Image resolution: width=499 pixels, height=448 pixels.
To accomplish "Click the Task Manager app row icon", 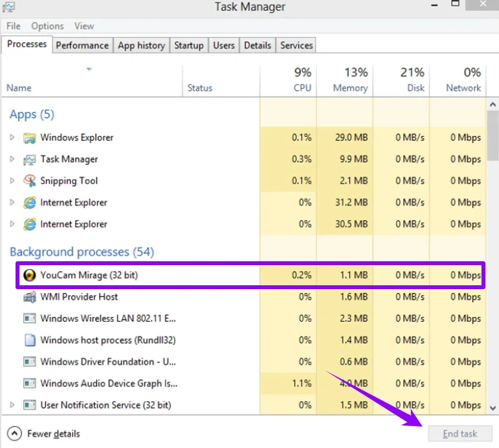I will tap(29, 159).
